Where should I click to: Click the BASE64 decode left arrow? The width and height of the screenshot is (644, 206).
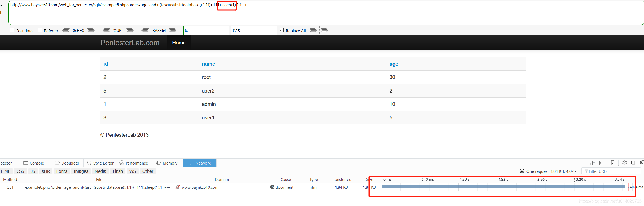[x=145, y=30]
